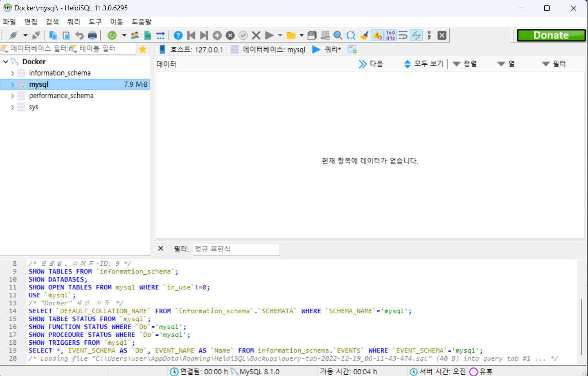This screenshot has width=588, height=376.
Task: Switch to the 호스트: 127.0.0.1 tab
Action: click(x=191, y=50)
